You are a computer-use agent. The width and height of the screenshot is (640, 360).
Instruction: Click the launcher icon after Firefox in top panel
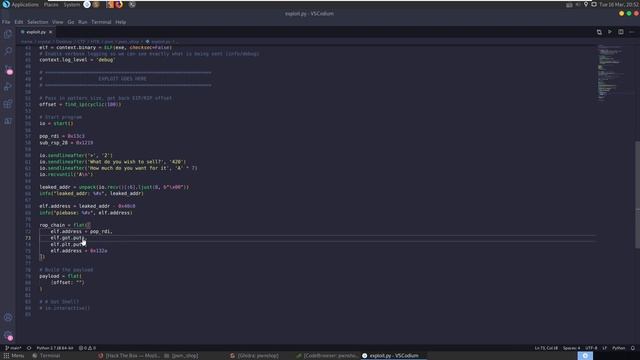pyautogui.click(x=132, y=4)
